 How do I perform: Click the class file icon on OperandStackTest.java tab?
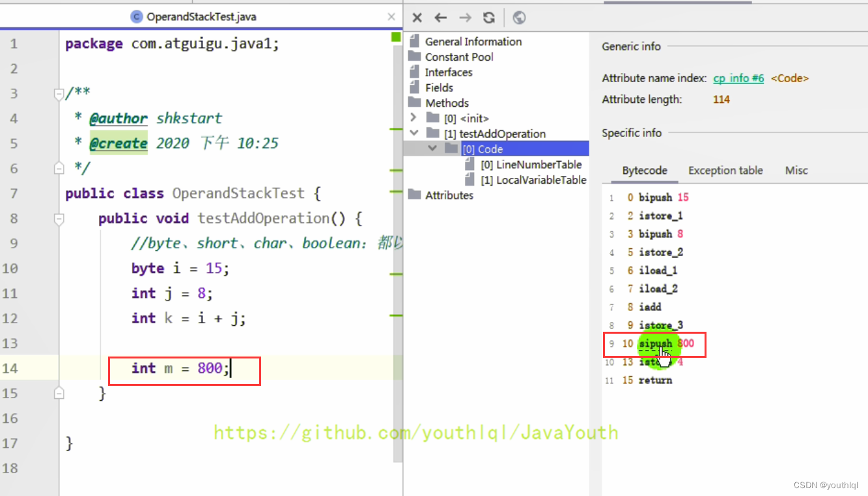[x=136, y=17]
